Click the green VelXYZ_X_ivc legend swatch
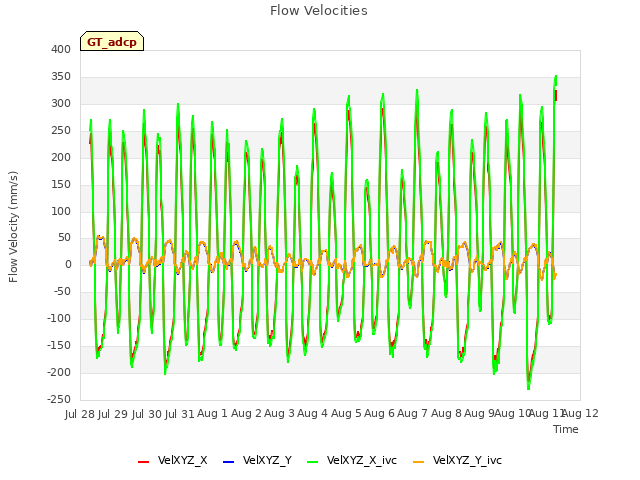The image size is (640, 480). (x=312, y=462)
